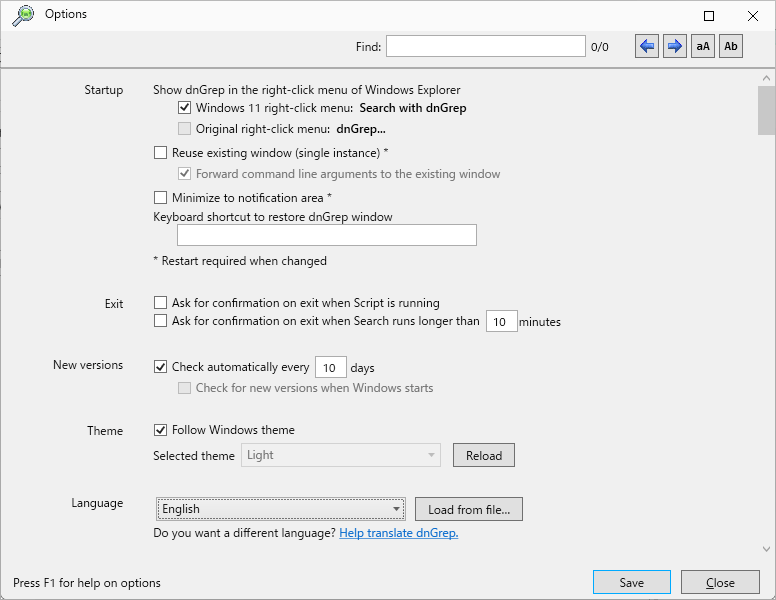Click the previous match blue left arrow

point(647,47)
